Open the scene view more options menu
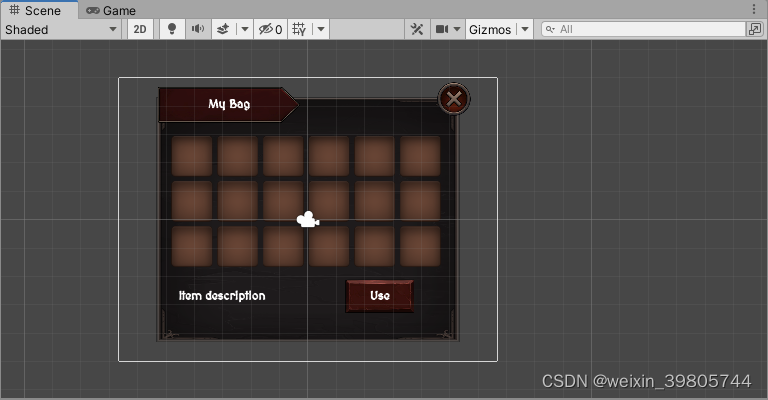This screenshot has height=400, width=768. tap(754, 9)
